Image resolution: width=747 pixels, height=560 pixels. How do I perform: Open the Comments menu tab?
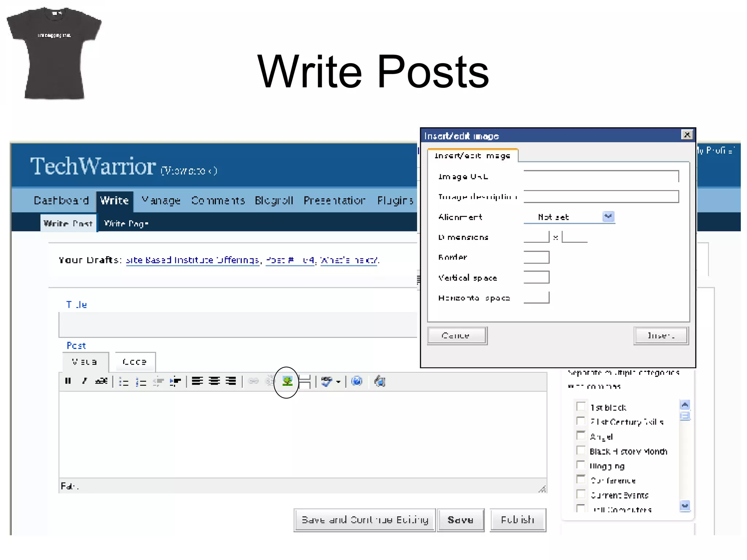coord(218,201)
